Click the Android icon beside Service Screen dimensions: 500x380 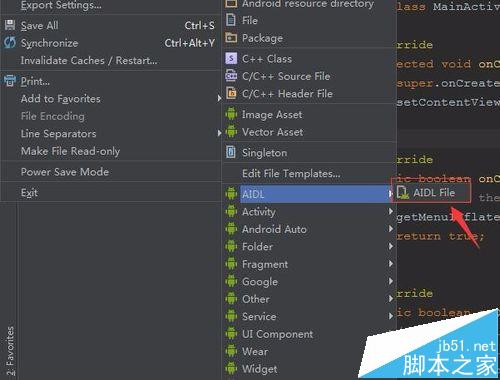231,316
